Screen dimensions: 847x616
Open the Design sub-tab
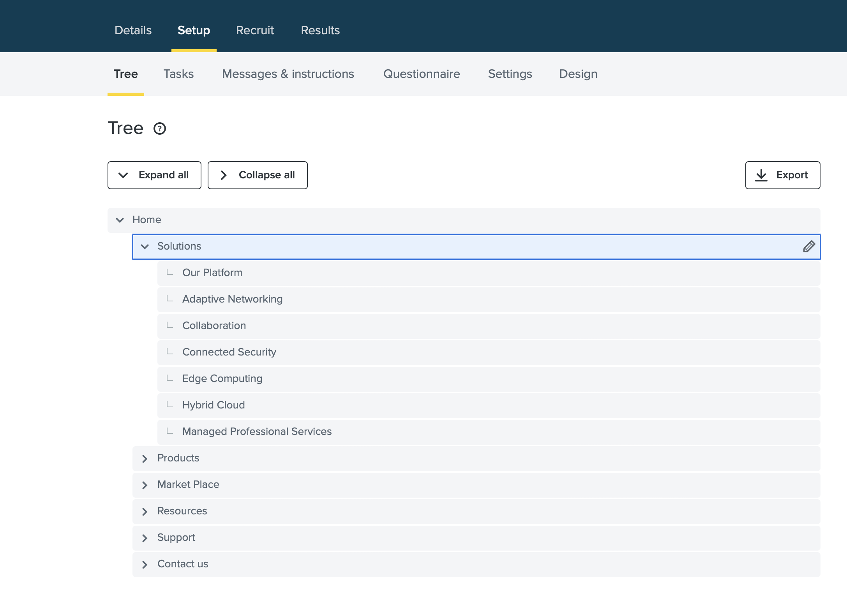[578, 74]
